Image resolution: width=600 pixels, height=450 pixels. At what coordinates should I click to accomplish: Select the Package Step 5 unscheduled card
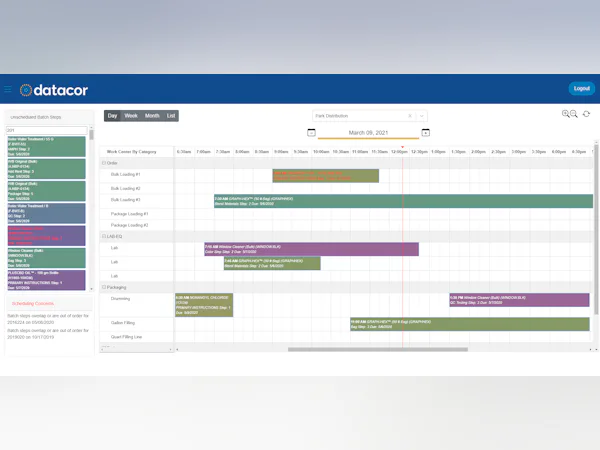pos(46,191)
